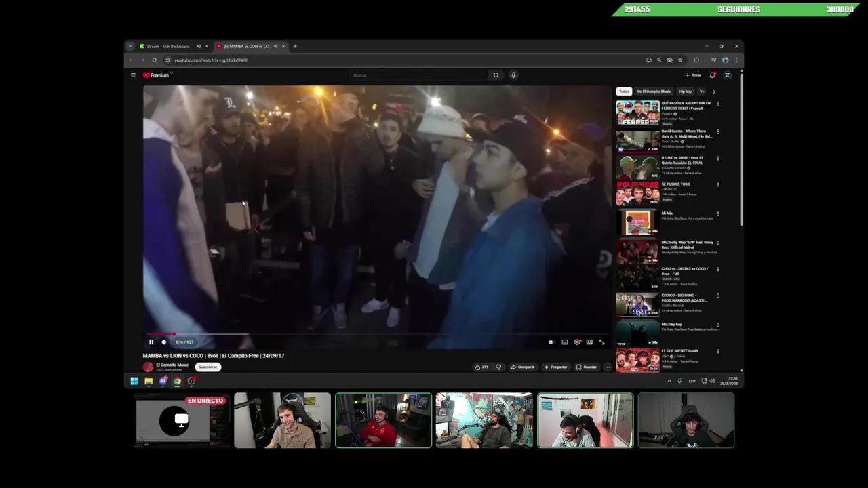Start voice search with the microphone icon

[513, 75]
